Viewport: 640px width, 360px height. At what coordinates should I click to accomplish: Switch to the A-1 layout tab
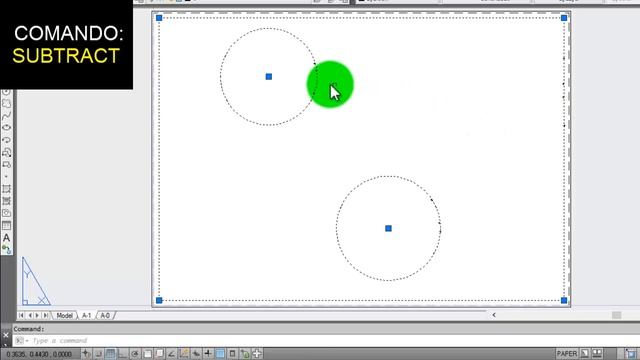pos(87,316)
